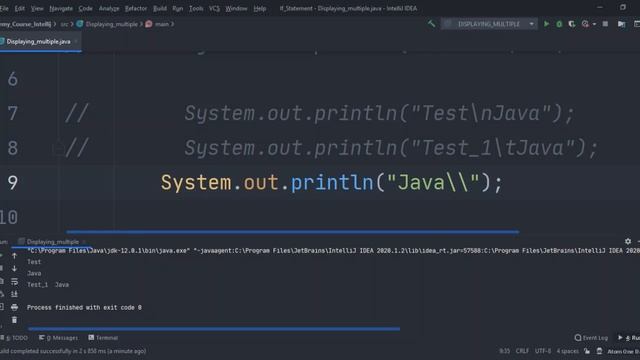Open the Tools menu
640x360 pixels.
pos(196,8)
